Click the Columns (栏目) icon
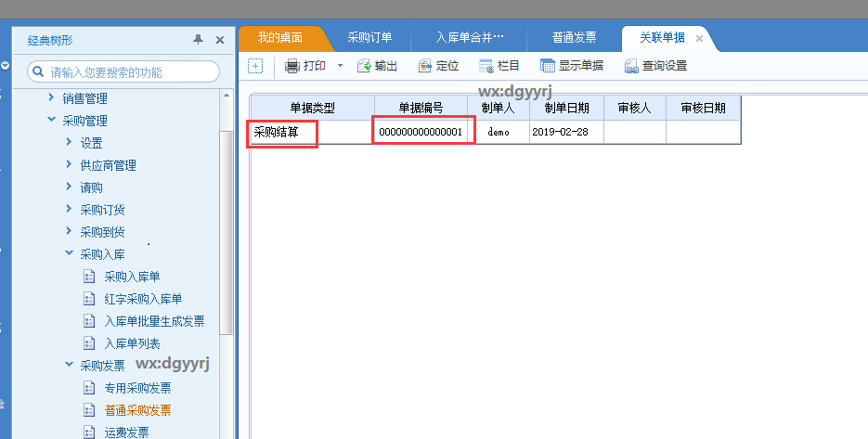This screenshot has height=439, width=868. pyautogui.click(x=486, y=66)
